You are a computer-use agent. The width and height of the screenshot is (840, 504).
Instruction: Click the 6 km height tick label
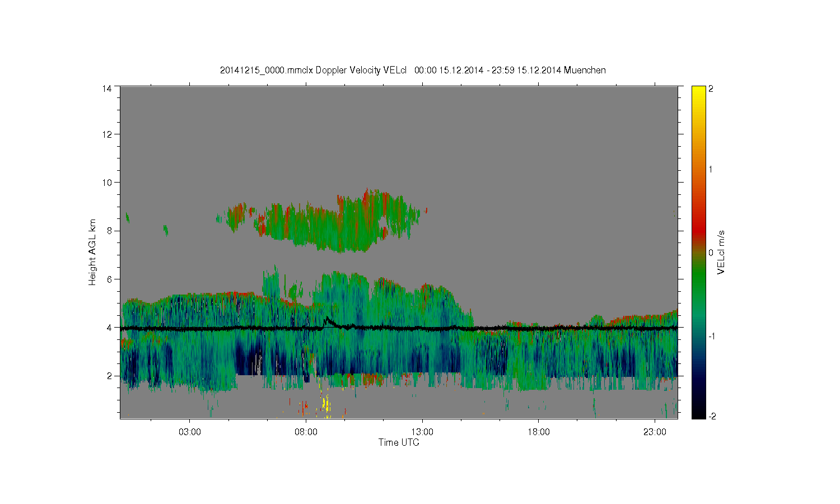tap(109, 279)
